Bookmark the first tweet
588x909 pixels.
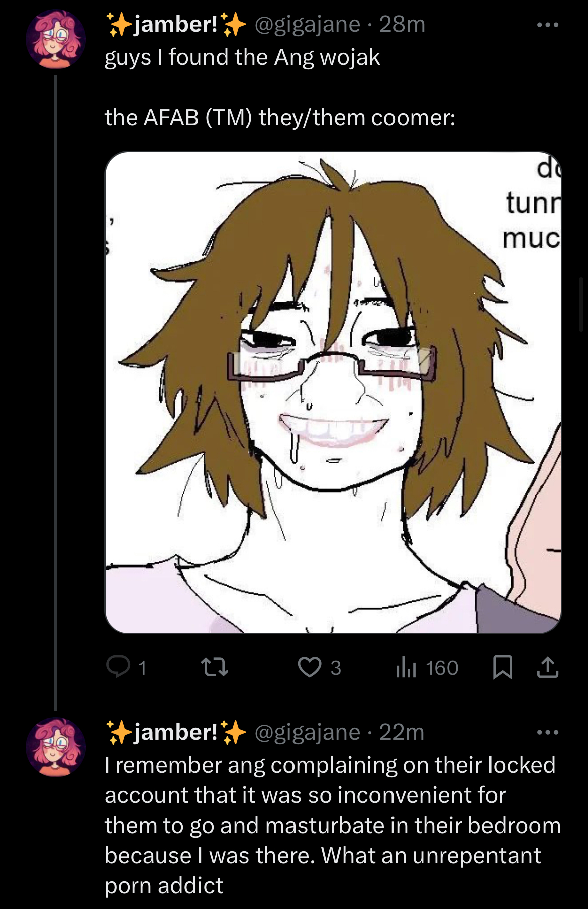pos(502,667)
